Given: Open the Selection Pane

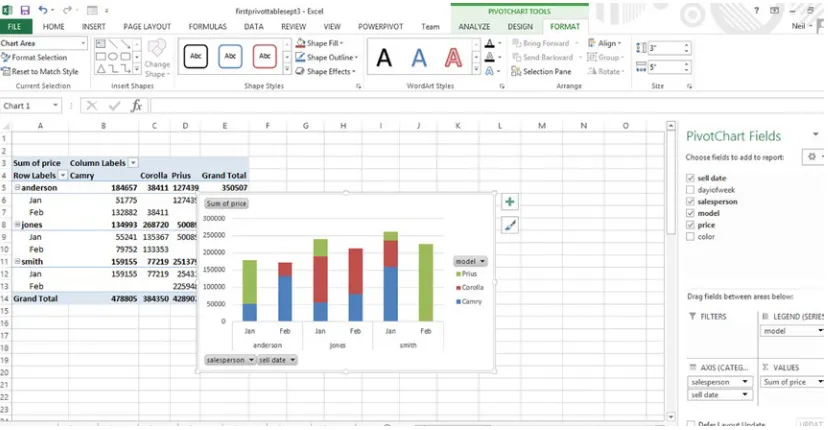Looking at the screenshot, I should [541, 71].
